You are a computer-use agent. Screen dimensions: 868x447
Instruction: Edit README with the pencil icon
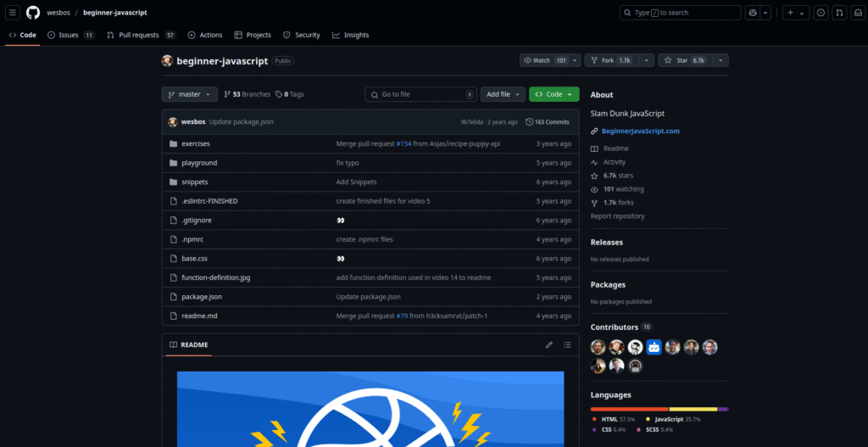click(x=549, y=344)
